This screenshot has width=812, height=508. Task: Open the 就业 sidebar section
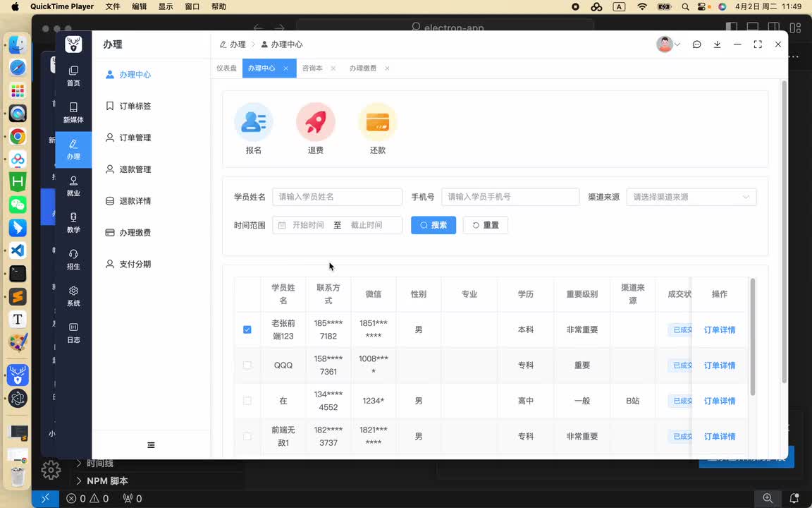click(x=73, y=186)
